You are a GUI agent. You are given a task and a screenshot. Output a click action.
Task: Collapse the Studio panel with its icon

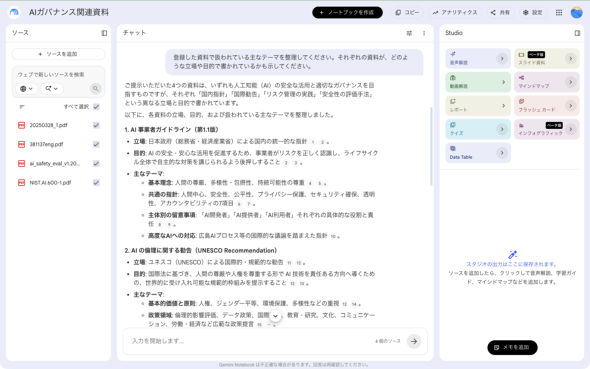tap(577, 33)
